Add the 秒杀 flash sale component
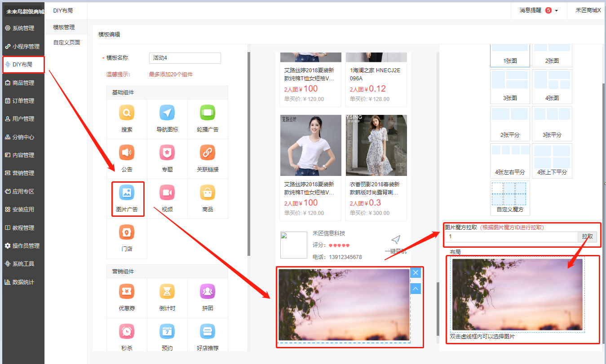This screenshot has width=606, height=364. tap(127, 336)
